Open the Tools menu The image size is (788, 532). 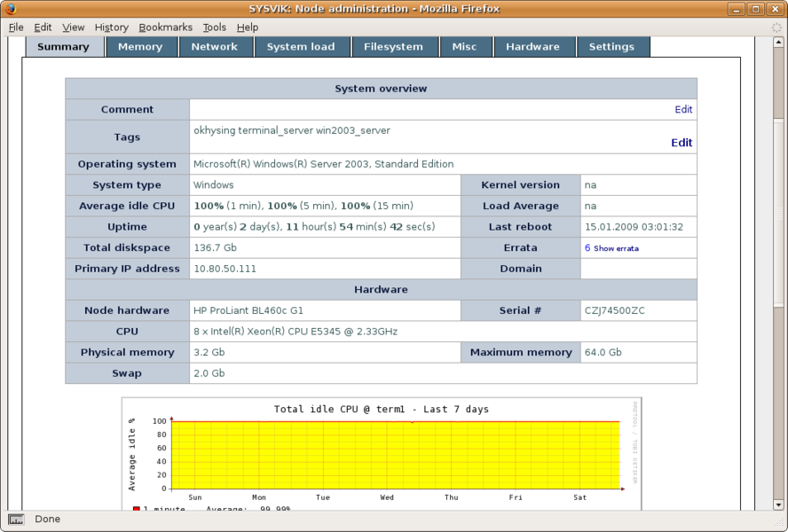point(215,27)
